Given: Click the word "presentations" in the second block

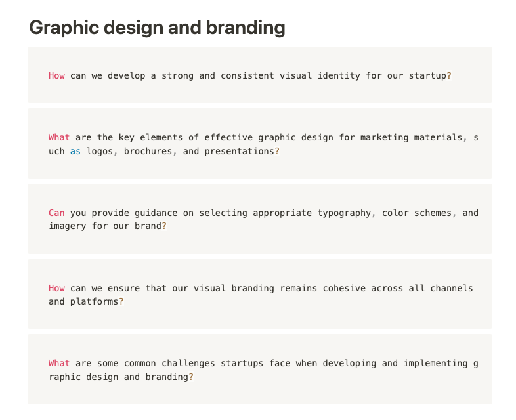Looking at the screenshot, I should 239,151.
